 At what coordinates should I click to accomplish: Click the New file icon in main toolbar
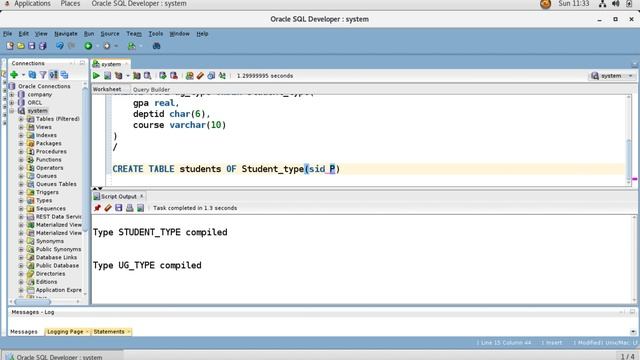[10, 46]
